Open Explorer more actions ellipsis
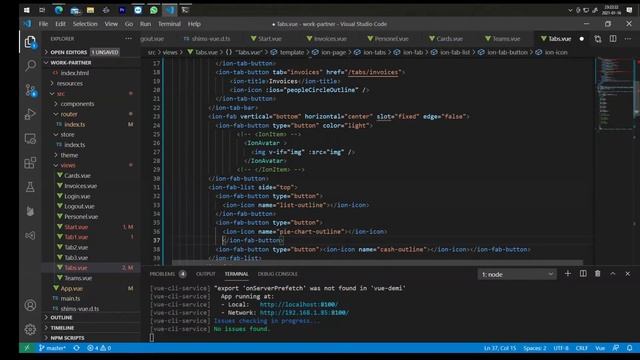 129,39
